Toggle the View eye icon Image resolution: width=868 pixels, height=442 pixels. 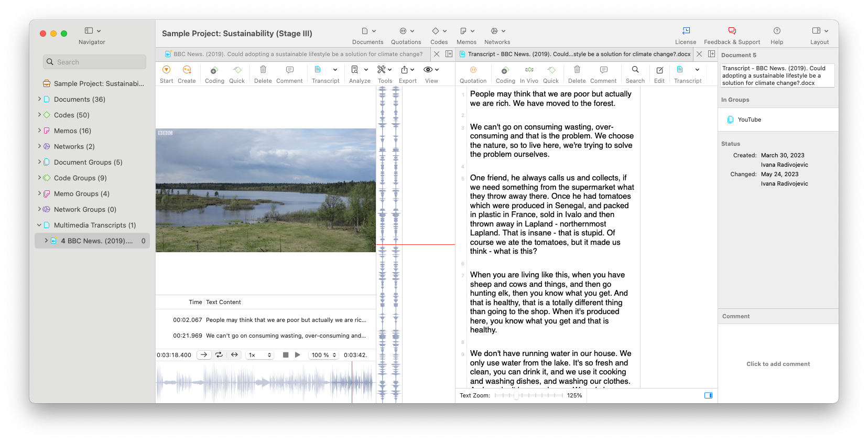click(428, 70)
